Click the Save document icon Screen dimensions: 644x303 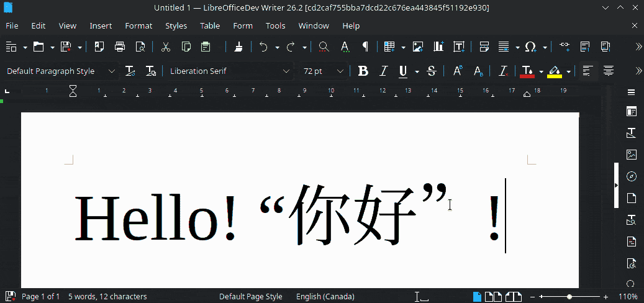[x=66, y=47]
